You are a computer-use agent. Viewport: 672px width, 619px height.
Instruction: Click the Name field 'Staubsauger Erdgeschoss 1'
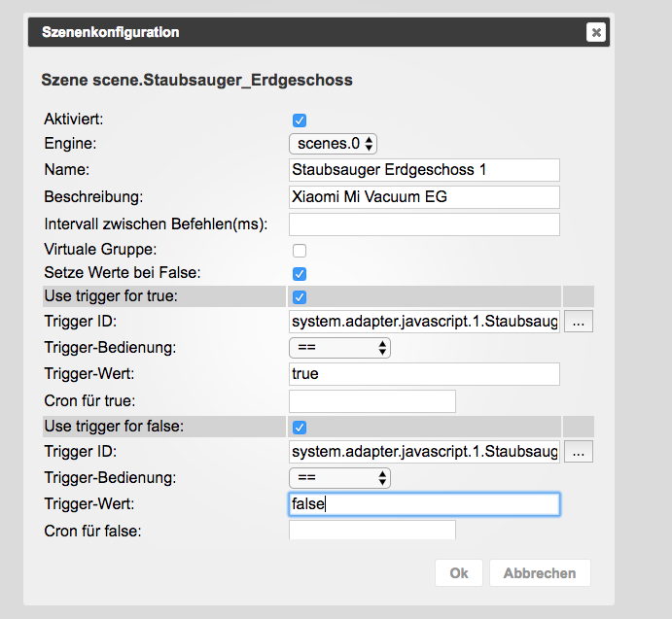(x=424, y=170)
